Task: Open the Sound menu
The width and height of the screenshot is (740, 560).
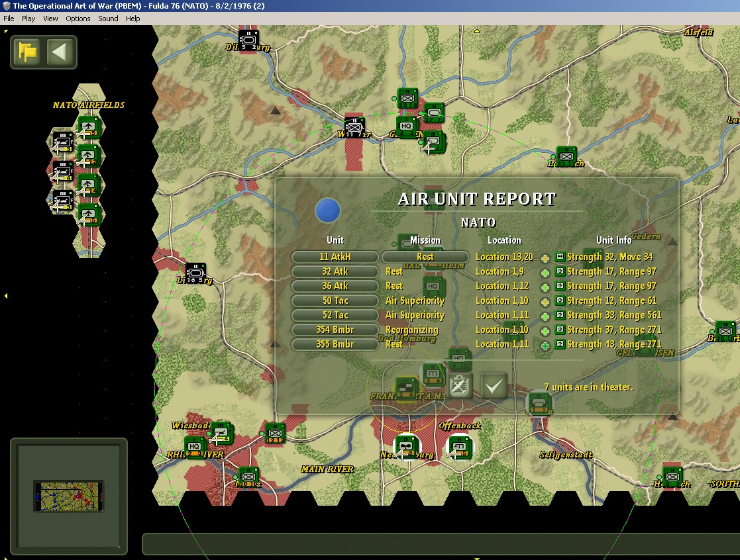Action: [x=108, y=19]
